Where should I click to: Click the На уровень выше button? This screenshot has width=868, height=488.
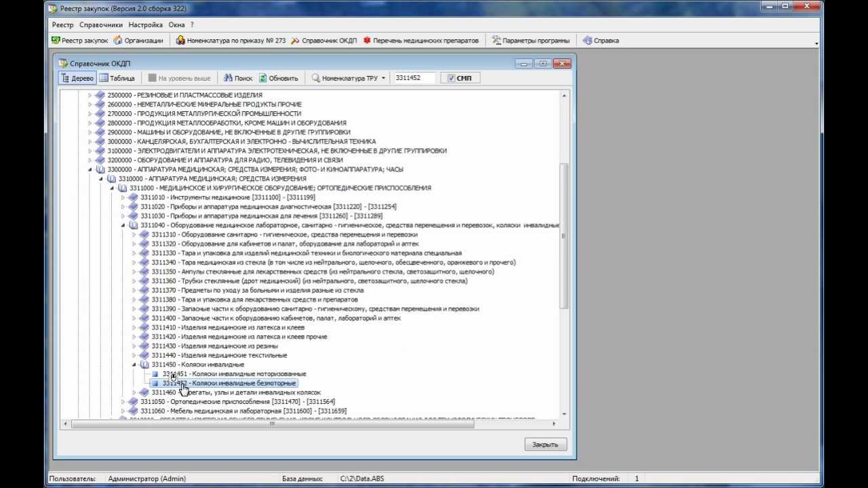tap(179, 78)
